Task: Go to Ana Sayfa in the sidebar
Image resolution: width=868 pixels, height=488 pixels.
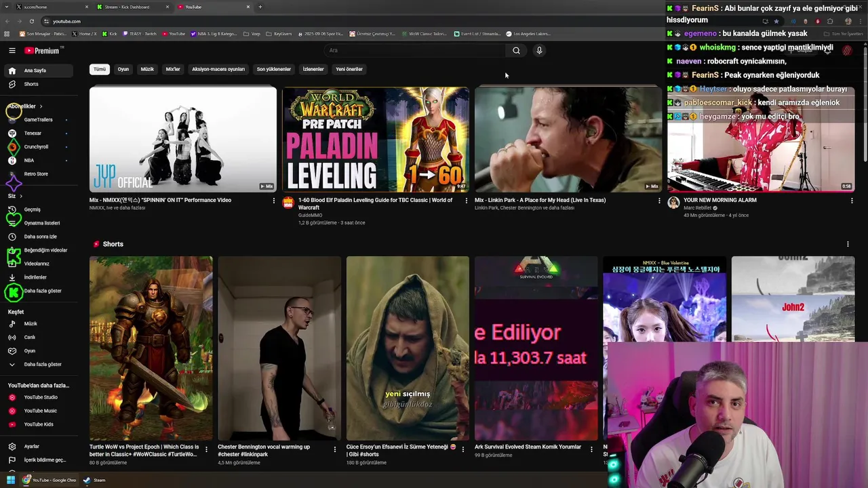Action: click(x=39, y=70)
